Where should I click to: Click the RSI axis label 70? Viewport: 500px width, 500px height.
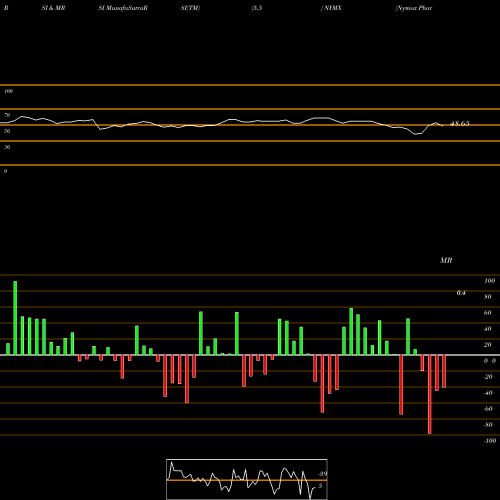(7, 115)
